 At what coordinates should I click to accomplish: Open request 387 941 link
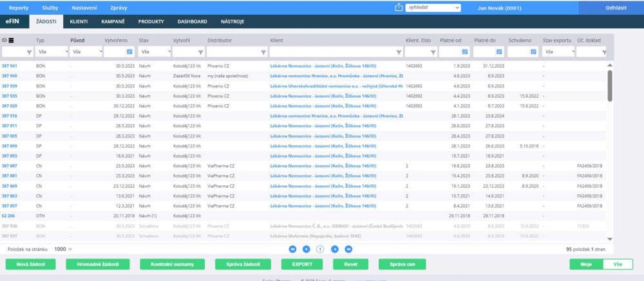[10, 66]
